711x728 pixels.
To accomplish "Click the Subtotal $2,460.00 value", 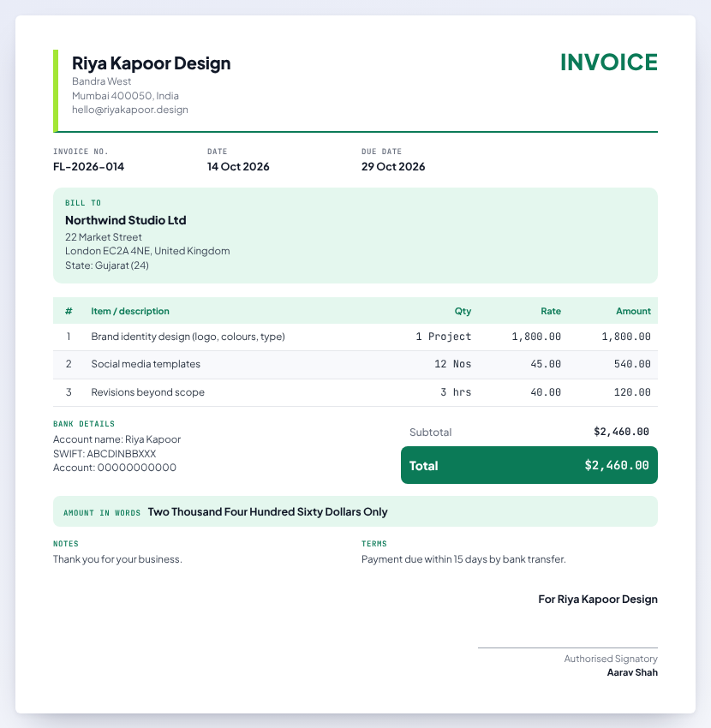I will click(x=621, y=432).
